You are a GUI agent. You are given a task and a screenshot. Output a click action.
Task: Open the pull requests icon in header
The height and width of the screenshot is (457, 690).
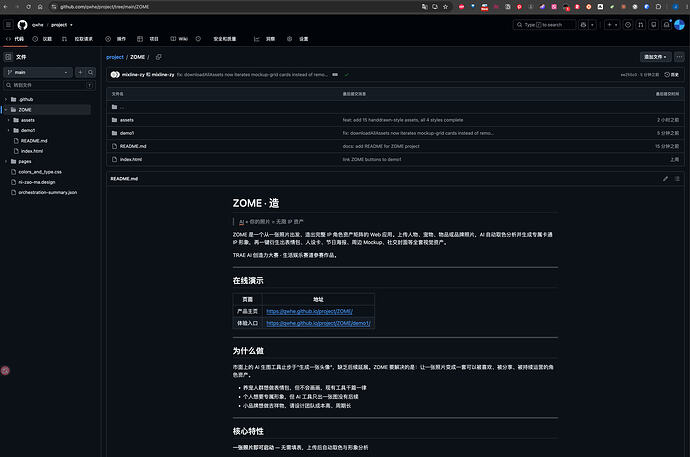tap(641, 25)
